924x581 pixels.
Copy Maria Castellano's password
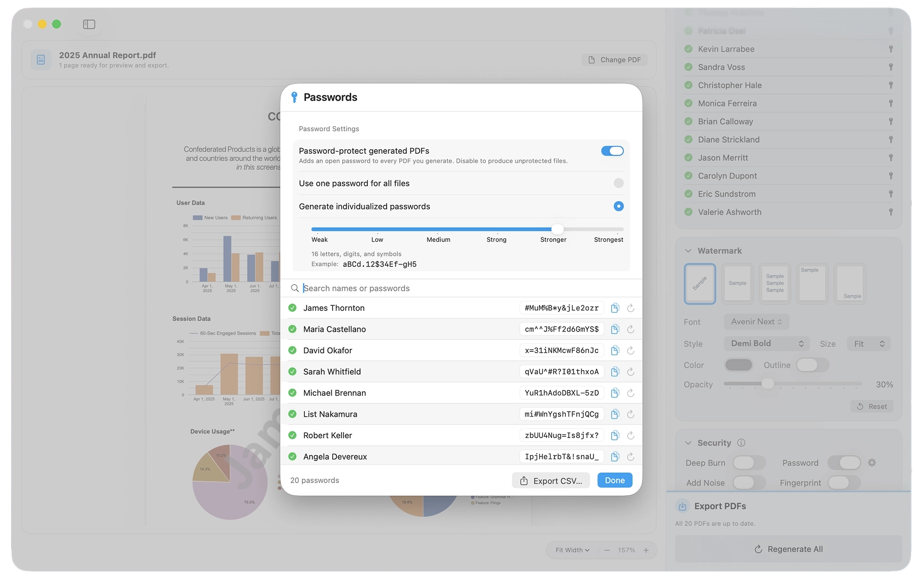pyautogui.click(x=615, y=329)
